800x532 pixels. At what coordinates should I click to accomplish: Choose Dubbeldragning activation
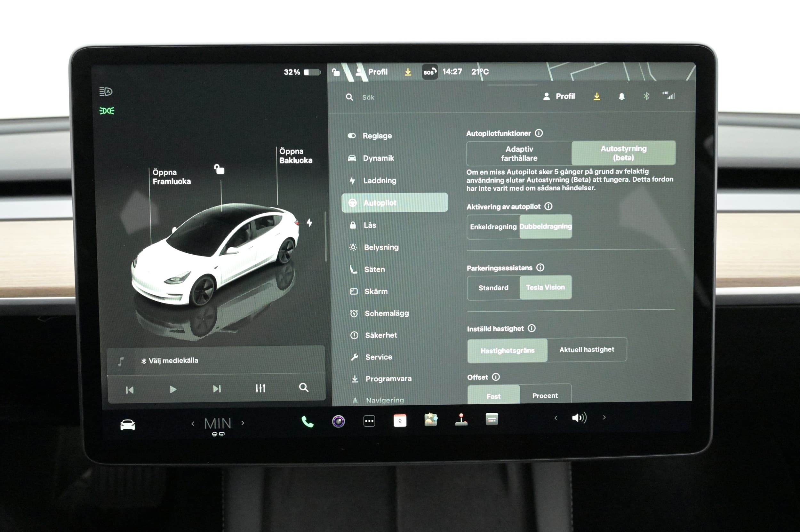(545, 226)
